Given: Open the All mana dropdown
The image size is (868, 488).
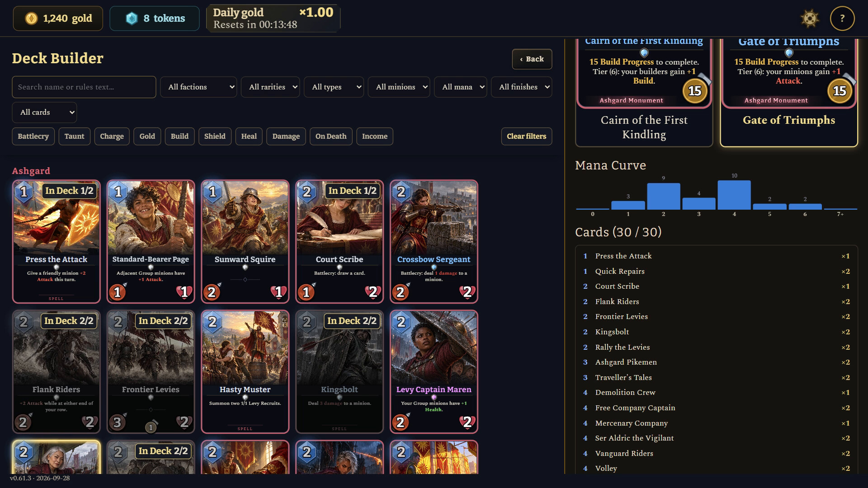Looking at the screenshot, I should pos(460,87).
